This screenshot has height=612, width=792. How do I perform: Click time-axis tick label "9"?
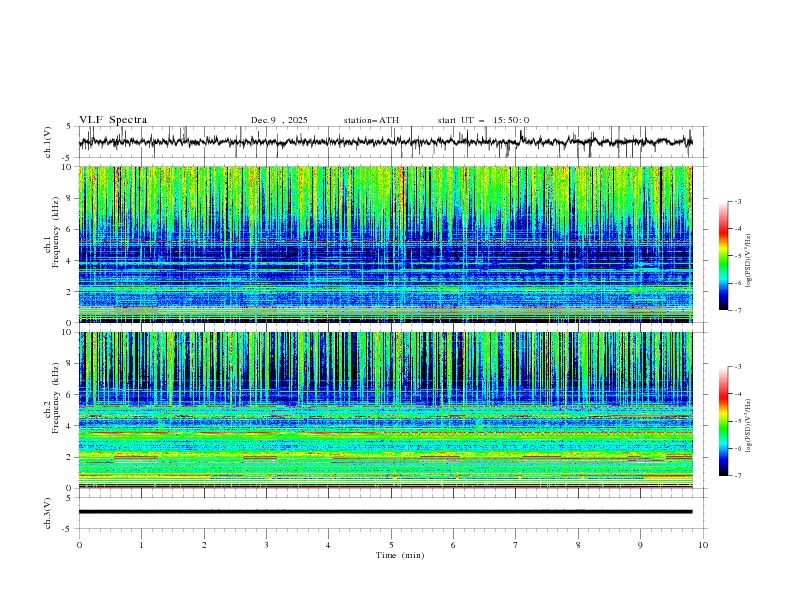click(640, 545)
